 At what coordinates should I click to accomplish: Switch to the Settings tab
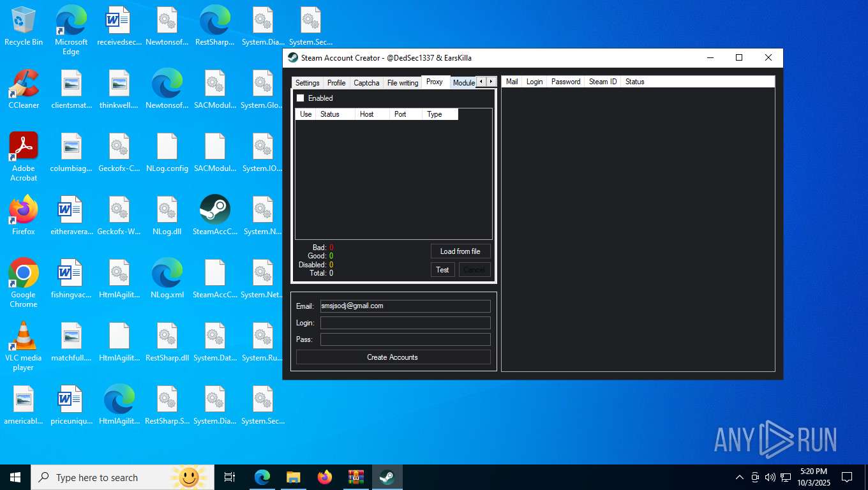[307, 83]
